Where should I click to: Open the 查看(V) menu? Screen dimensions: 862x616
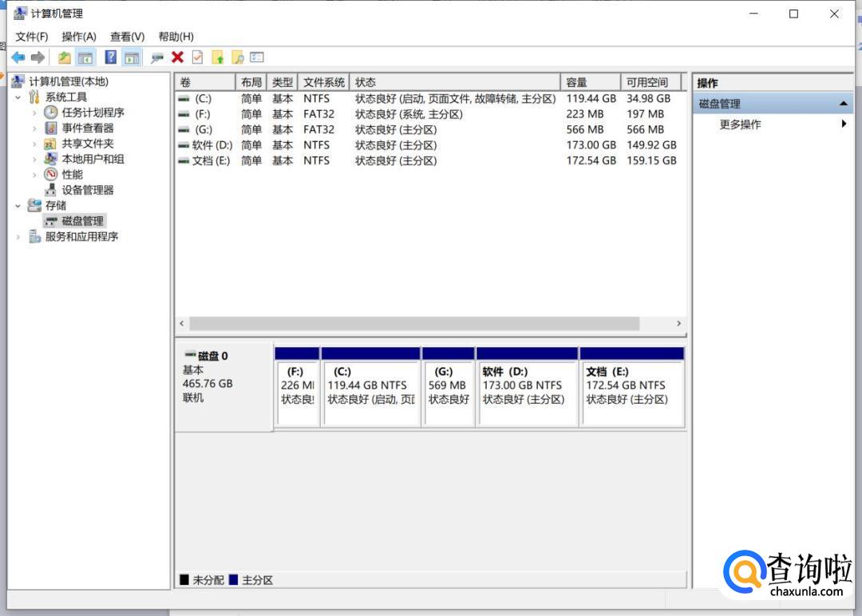127,37
